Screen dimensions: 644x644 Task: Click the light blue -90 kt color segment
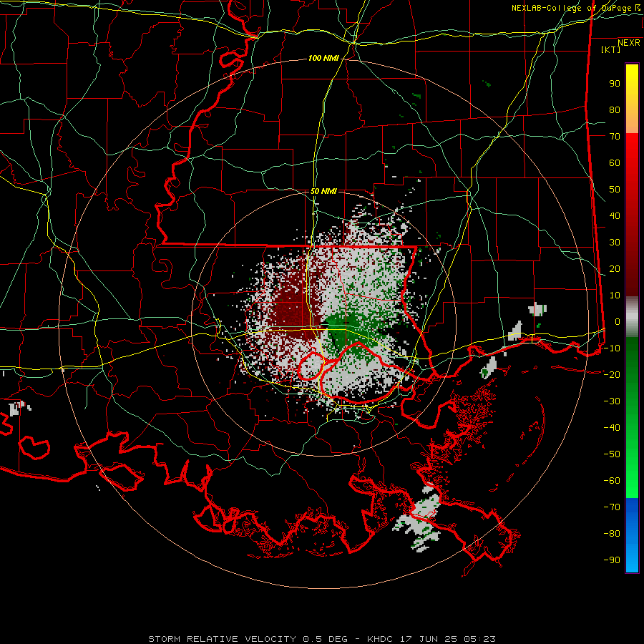pyautogui.click(x=632, y=560)
